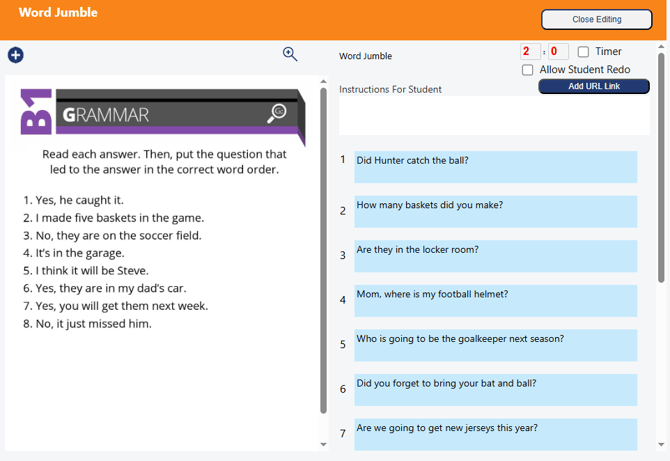The image size is (670, 461).
Task: Toggle Allow Student Redo checkbox
Action: 528,70
